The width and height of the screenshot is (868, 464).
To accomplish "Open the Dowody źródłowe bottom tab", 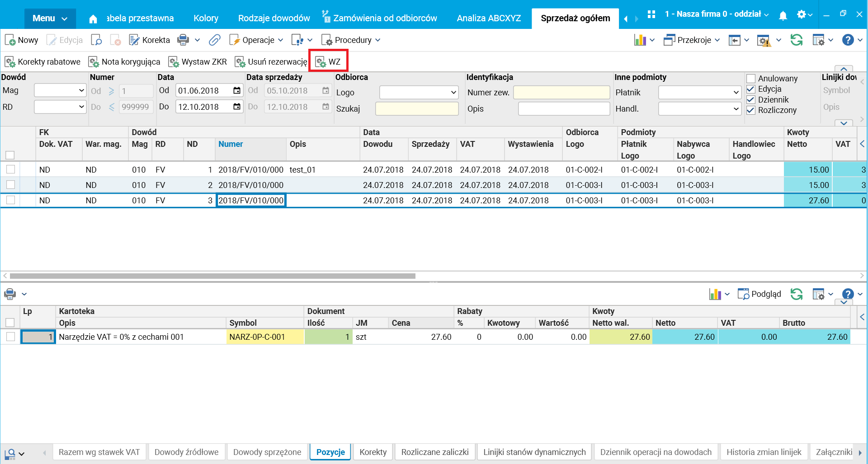I will pyautogui.click(x=186, y=452).
